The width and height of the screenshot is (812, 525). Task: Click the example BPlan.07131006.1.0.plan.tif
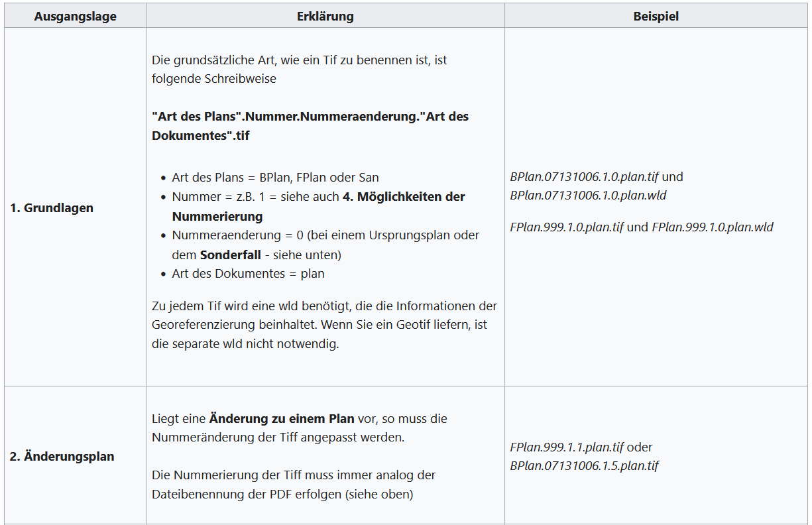click(584, 177)
